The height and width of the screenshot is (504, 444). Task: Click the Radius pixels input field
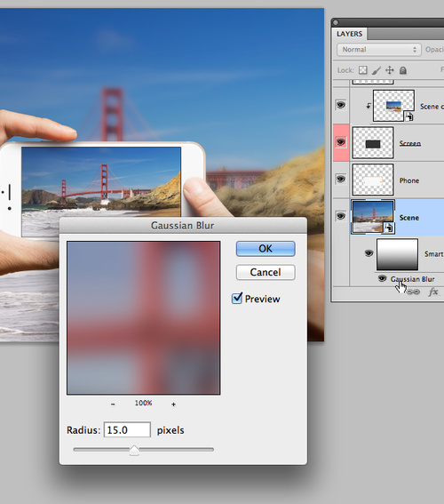click(127, 429)
